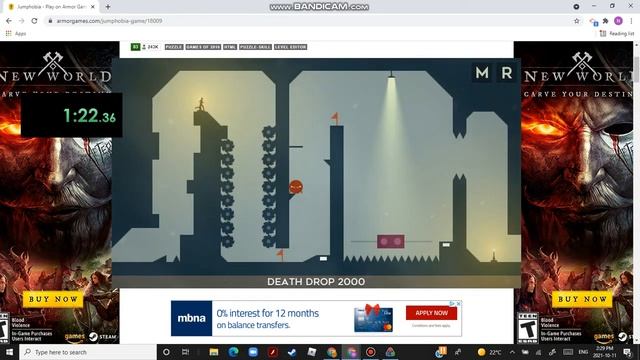Click the media control icon near window buttons
640x360 pixels.
click(x=576, y=7)
